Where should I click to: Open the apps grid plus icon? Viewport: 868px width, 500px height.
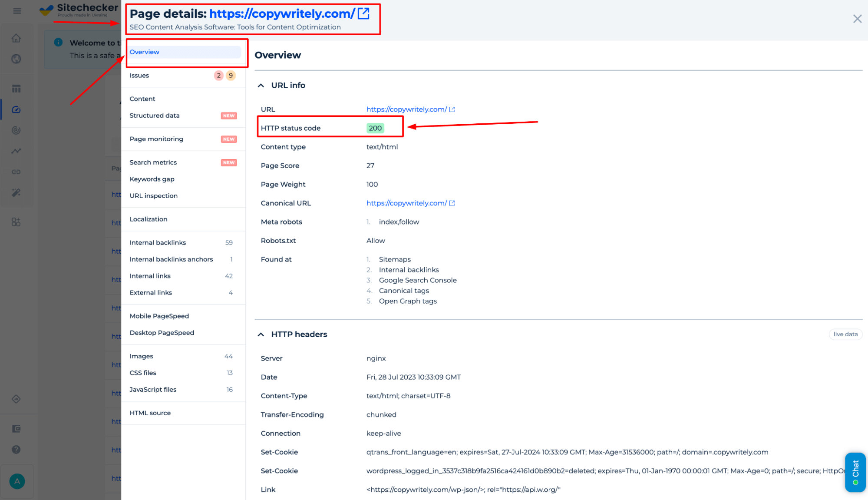tap(16, 222)
